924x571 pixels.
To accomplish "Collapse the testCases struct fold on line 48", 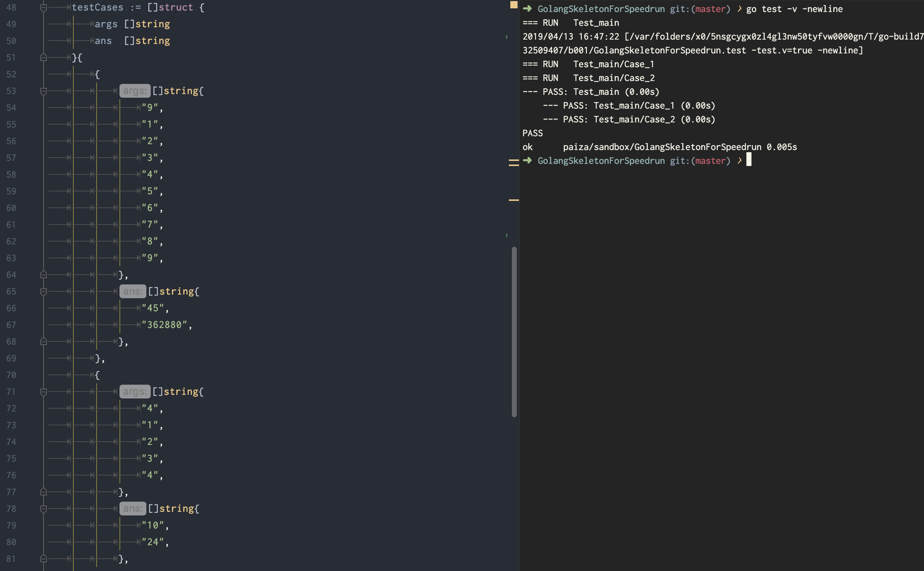I will pos(44,8).
